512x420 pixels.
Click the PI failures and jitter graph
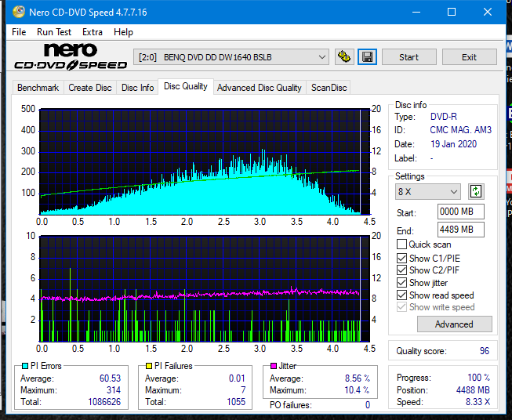205,289
